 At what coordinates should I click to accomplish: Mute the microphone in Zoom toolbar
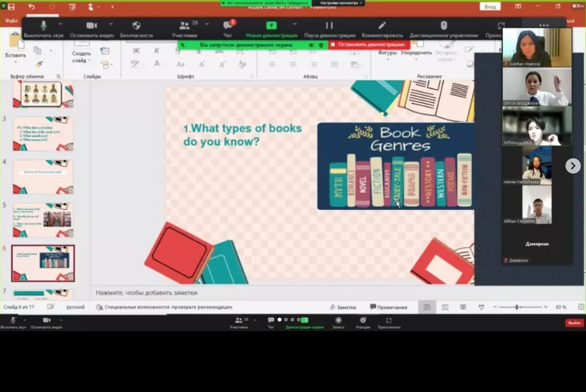pyautogui.click(x=44, y=26)
